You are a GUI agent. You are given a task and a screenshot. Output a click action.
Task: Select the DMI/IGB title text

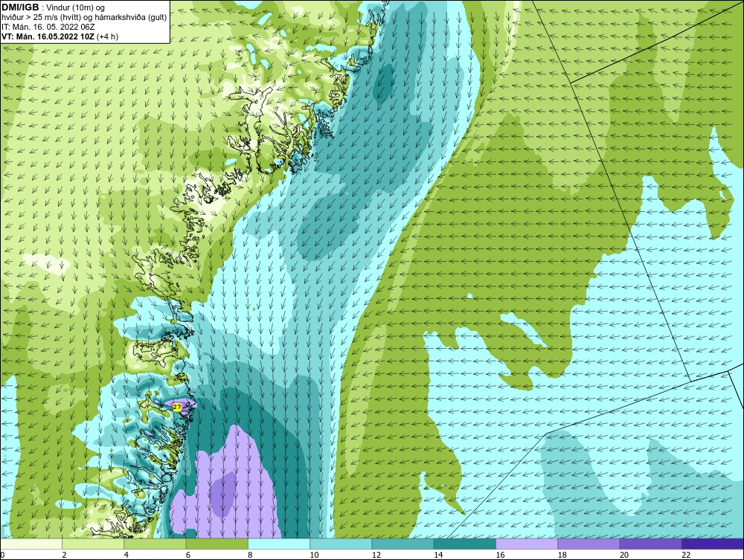pos(20,7)
